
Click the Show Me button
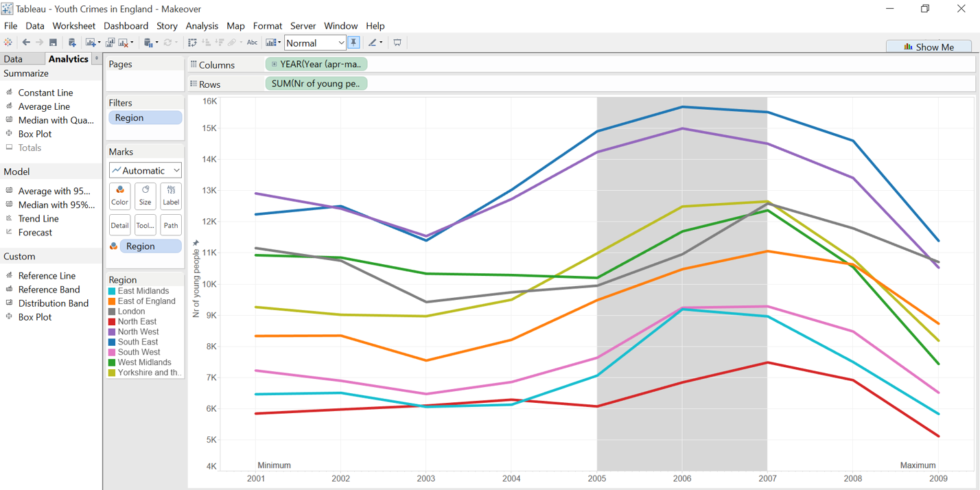tap(929, 47)
